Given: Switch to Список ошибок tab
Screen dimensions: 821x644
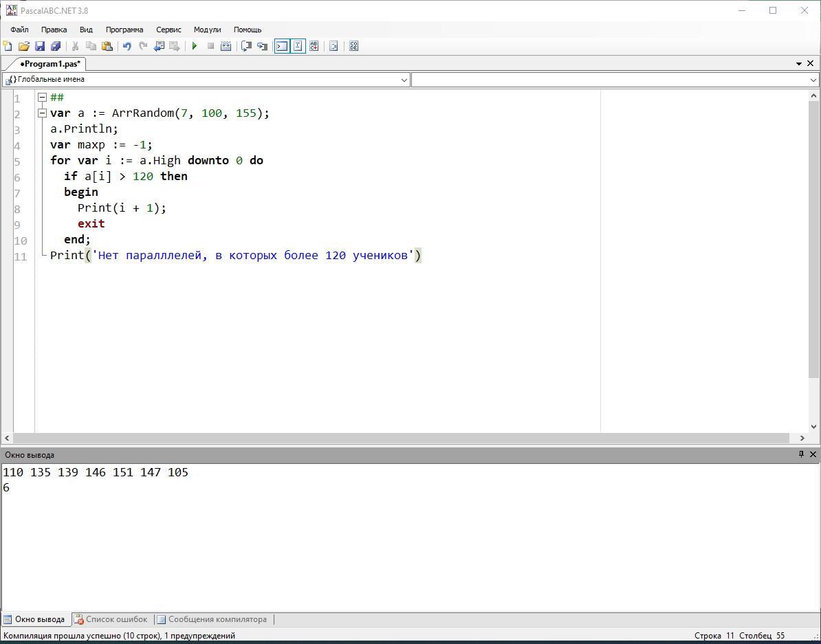Looking at the screenshot, I should click(x=110, y=619).
